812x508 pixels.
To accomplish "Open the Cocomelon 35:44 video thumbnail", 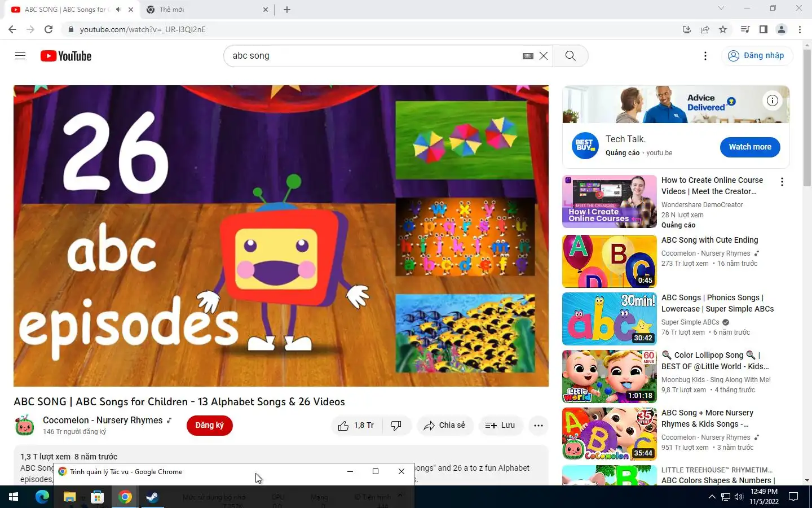I will point(610,434).
